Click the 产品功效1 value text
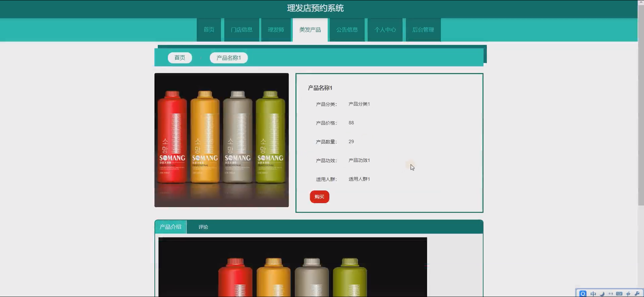644x297 pixels. (359, 161)
